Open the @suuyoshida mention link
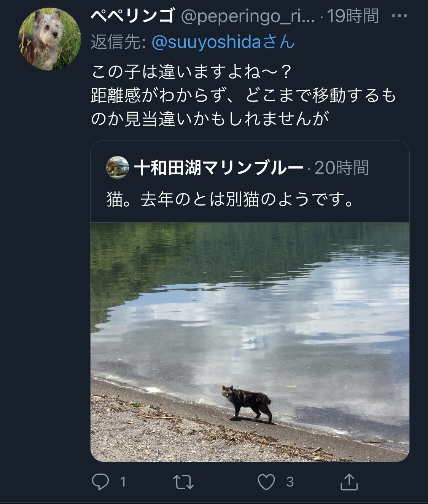 [x=223, y=42]
